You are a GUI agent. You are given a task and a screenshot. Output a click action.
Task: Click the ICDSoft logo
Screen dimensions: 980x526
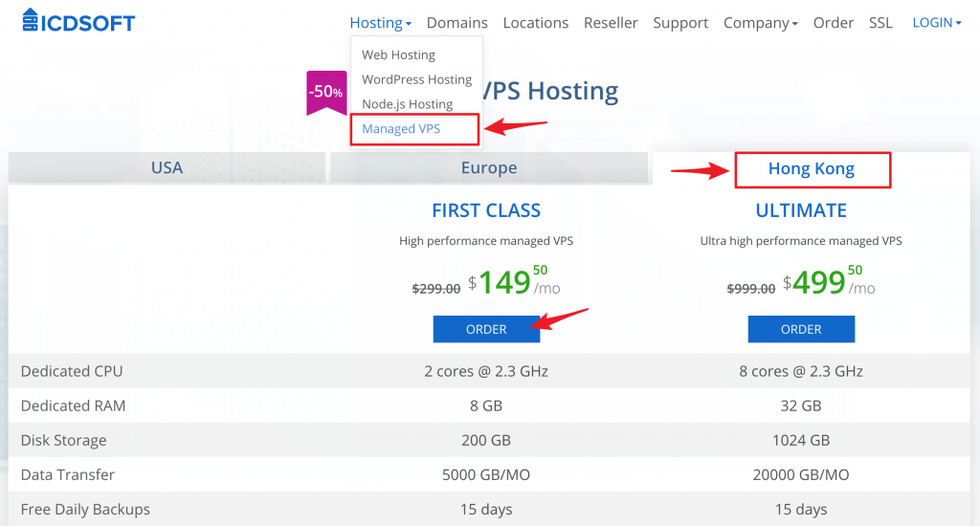pyautogui.click(x=78, y=22)
